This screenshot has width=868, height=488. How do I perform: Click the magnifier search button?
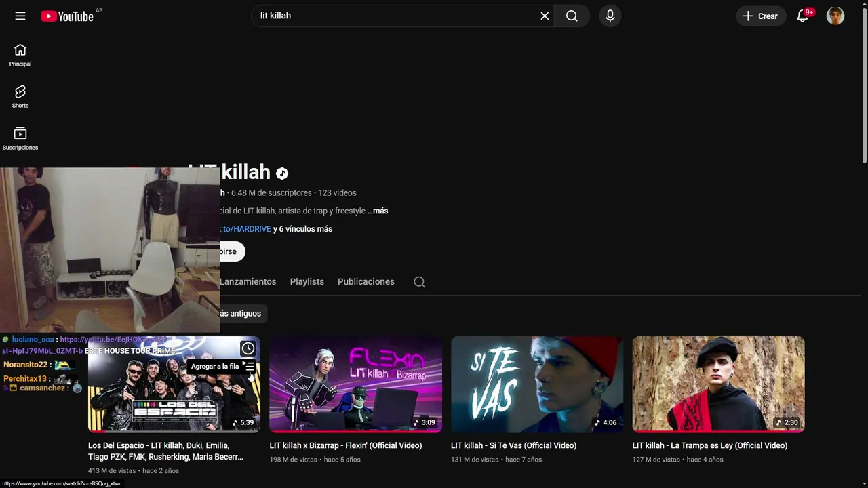click(572, 16)
